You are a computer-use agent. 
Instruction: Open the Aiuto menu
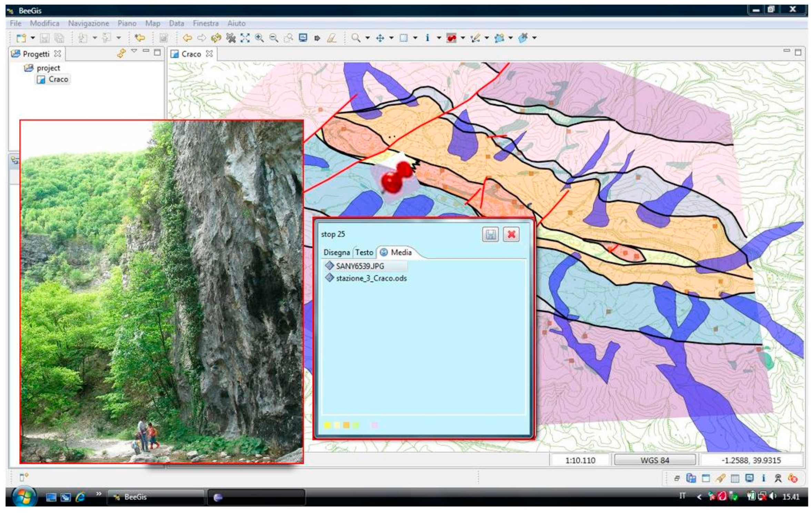click(236, 23)
